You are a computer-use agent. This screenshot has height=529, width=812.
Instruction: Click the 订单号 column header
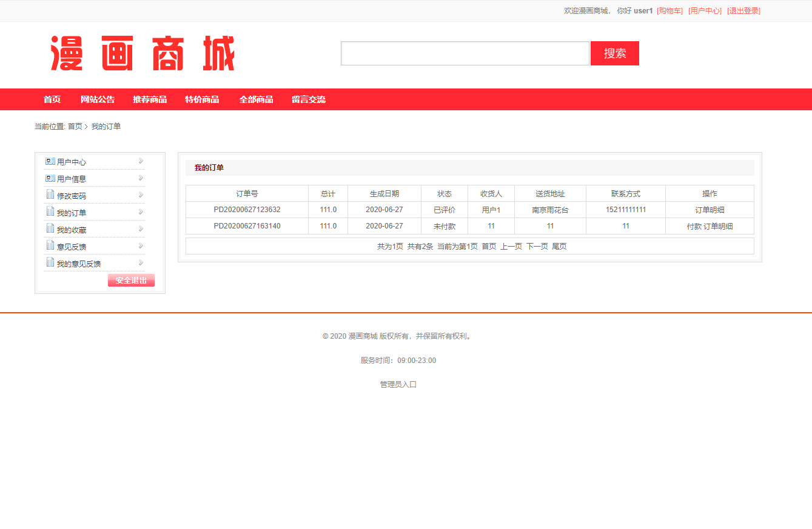(247, 193)
